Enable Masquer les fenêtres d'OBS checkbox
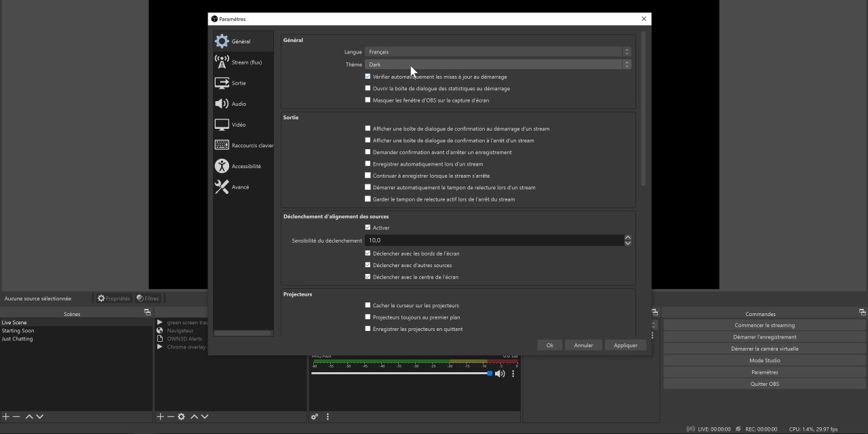868x434 pixels. point(368,100)
